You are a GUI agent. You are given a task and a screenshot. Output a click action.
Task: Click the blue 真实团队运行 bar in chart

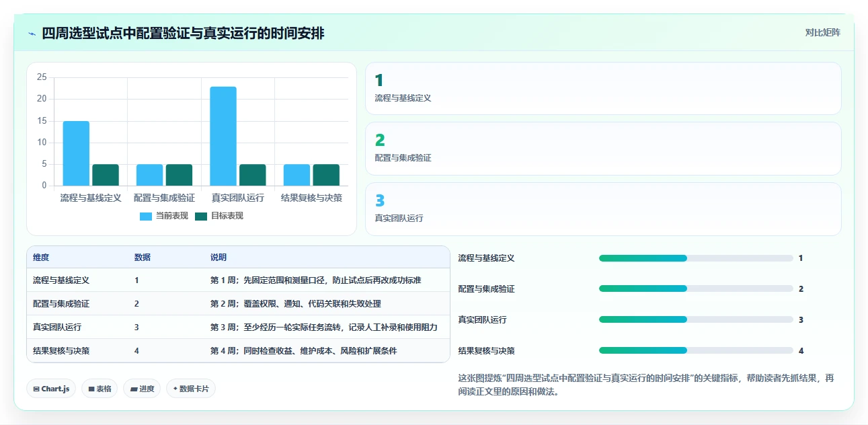tap(223, 136)
